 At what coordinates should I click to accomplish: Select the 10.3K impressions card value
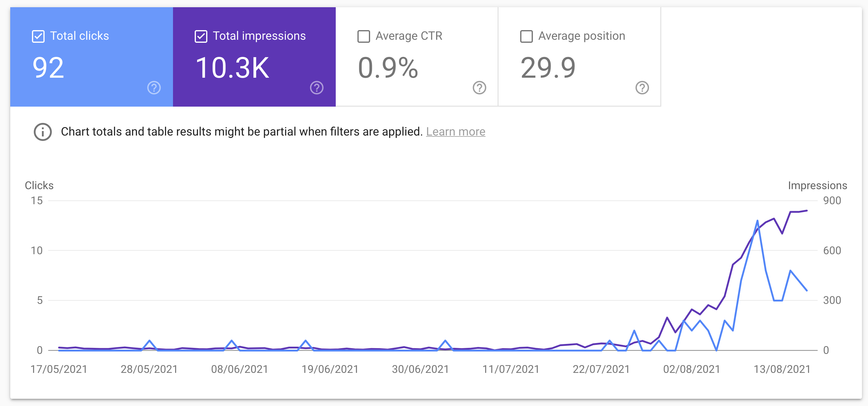pyautogui.click(x=232, y=68)
